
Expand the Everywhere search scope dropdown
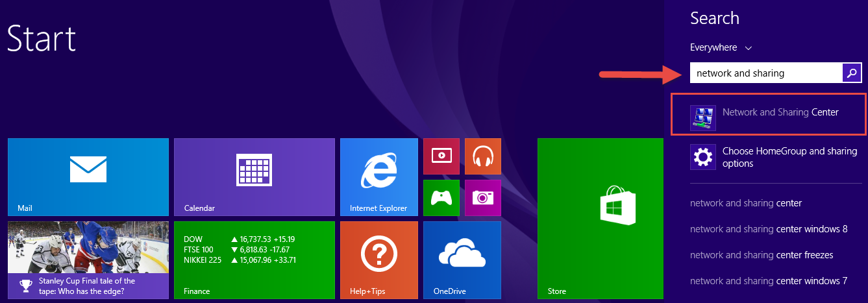721,47
